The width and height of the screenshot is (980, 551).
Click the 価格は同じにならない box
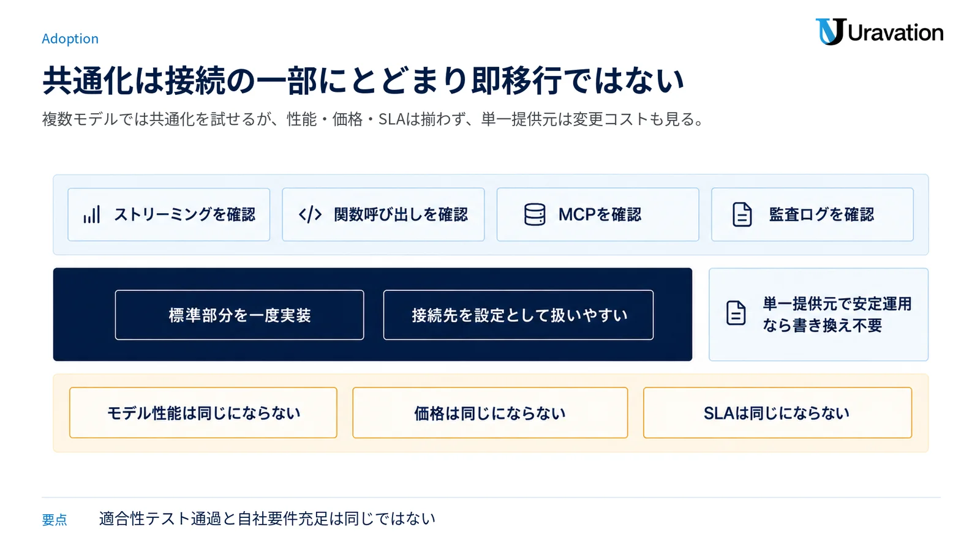click(490, 413)
